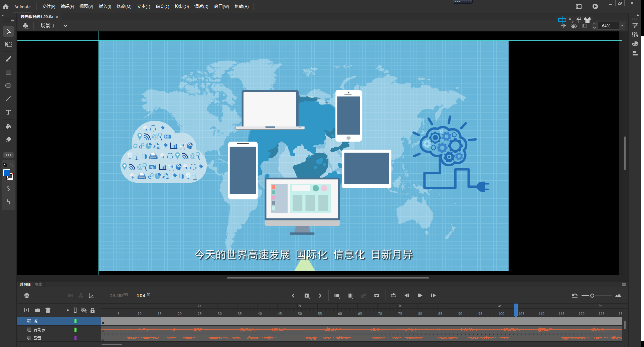Click the Home icon
This screenshot has height=347, width=644.
[x=6, y=6]
